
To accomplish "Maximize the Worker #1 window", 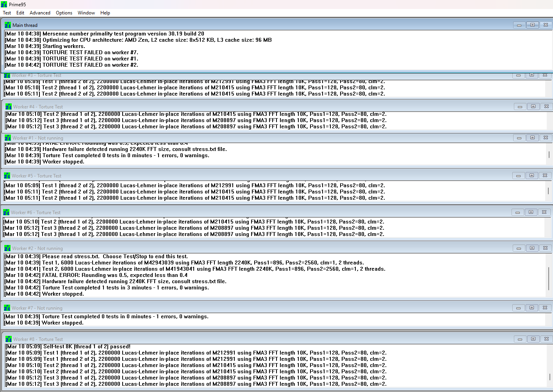I will (x=532, y=138).
